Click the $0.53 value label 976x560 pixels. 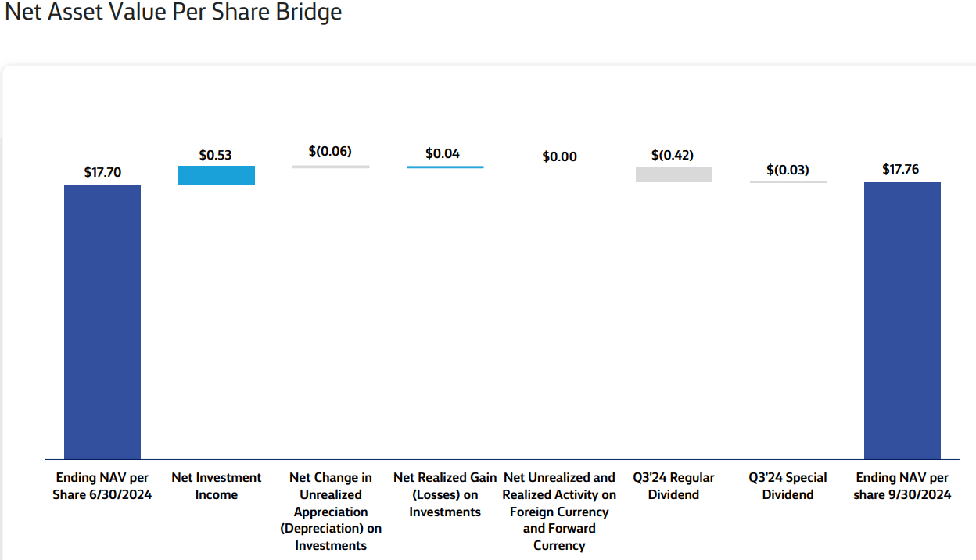(x=217, y=154)
